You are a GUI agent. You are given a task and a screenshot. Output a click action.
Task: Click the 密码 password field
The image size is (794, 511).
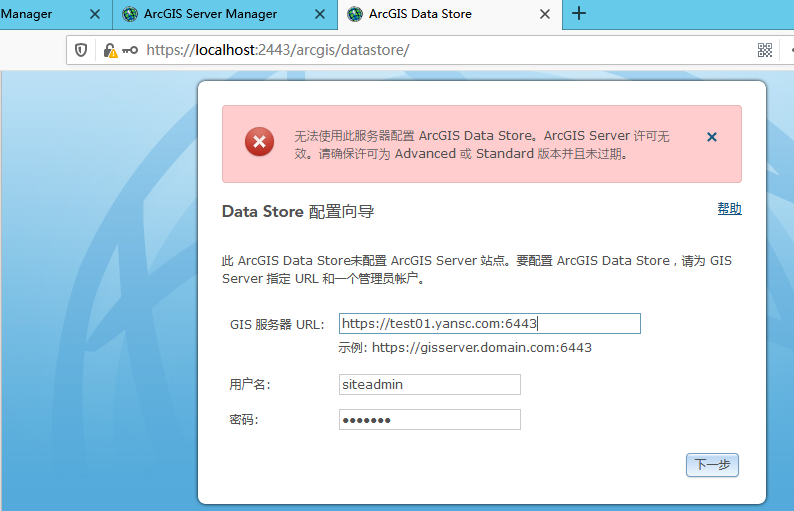[x=429, y=420]
